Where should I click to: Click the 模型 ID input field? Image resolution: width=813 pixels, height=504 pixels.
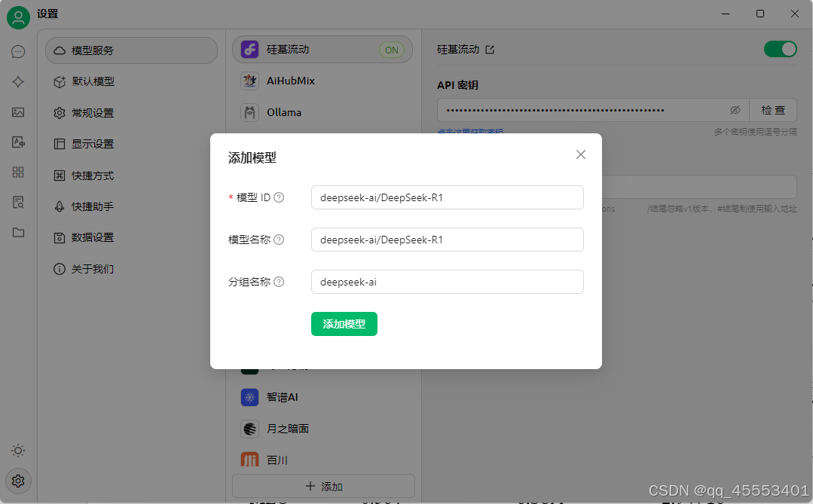point(447,197)
